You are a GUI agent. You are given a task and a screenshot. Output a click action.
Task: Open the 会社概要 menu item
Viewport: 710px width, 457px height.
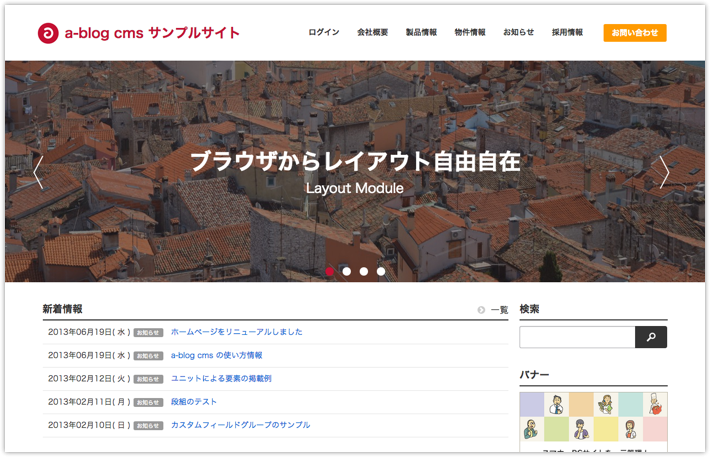pos(372,33)
